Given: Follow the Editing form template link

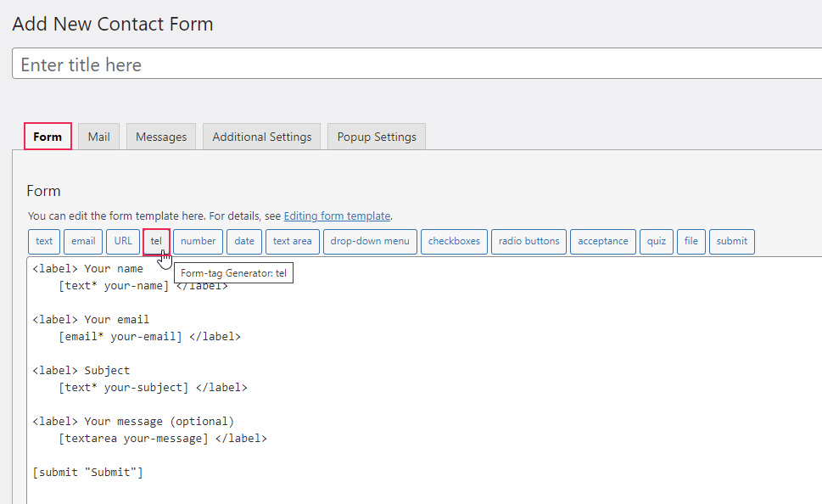Looking at the screenshot, I should (x=337, y=216).
